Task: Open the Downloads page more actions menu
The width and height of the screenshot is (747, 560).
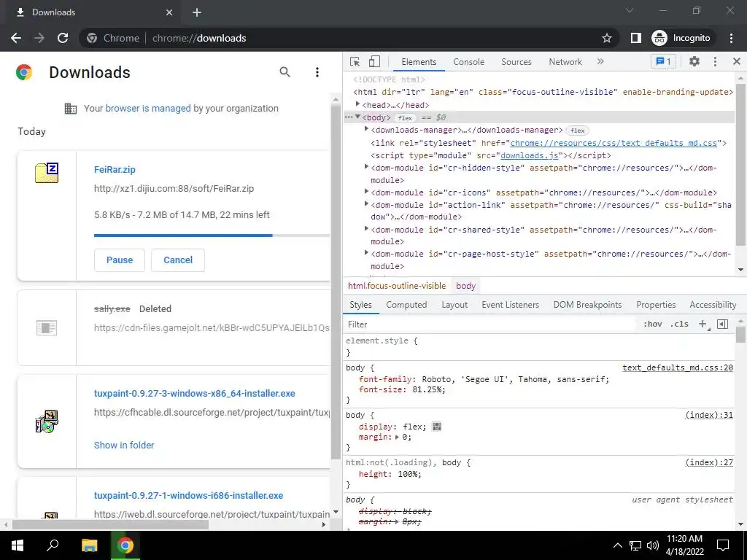Action: click(x=317, y=72)
